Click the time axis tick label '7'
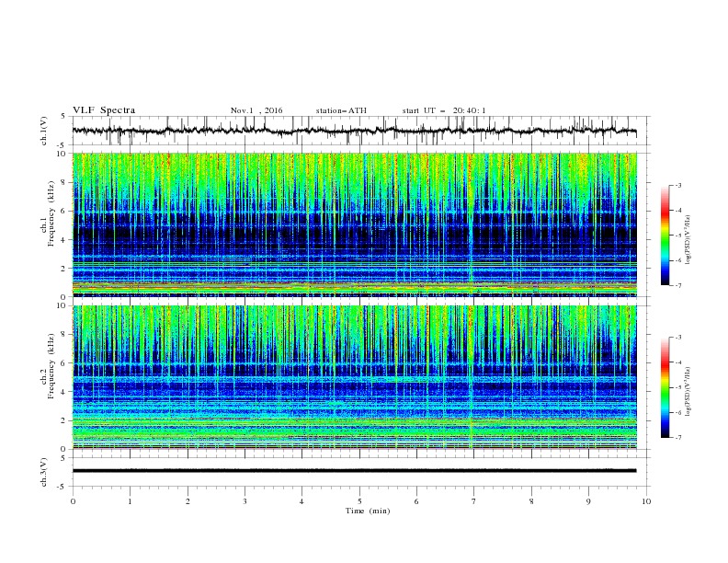The image size is (728, 563). [474, 501]
